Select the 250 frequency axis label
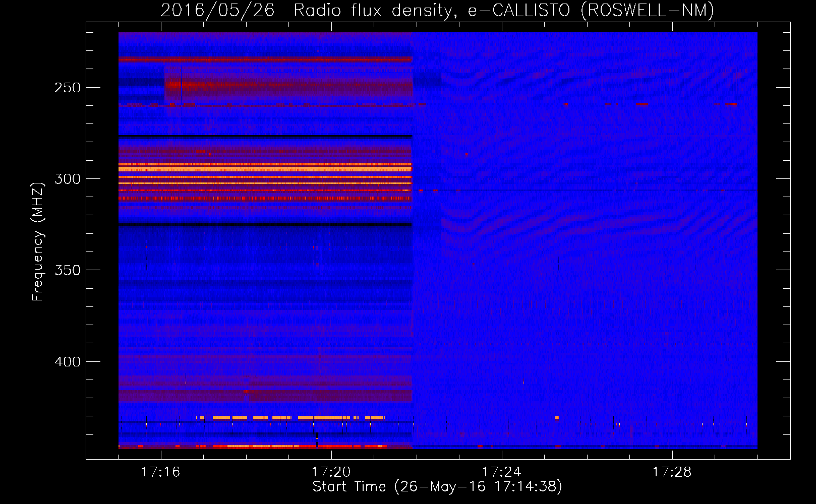 (68, 88)
